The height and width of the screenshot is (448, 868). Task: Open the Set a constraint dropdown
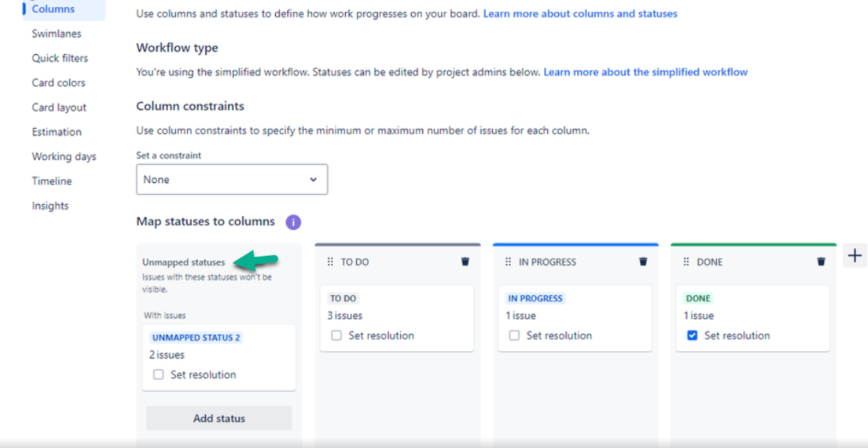click(231, 179)
